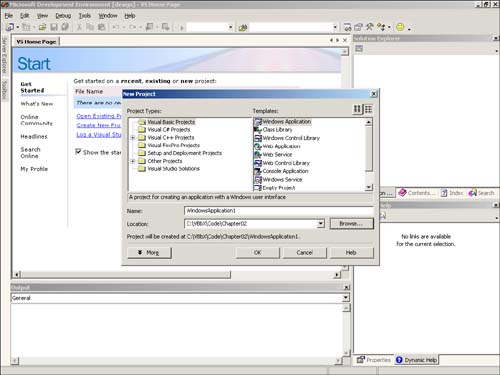Expand the Visual C++ Projects node

[x=133, y=137]
